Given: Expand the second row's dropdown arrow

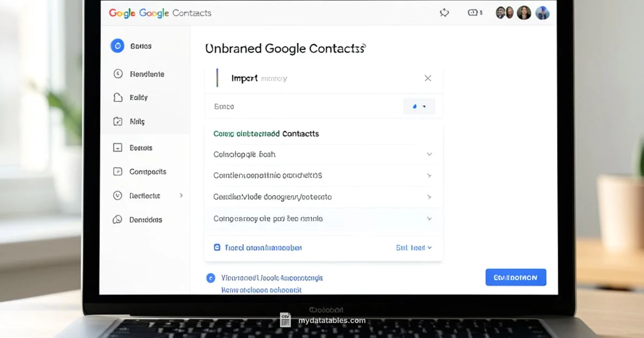Looking at the screenshot, I should [429, 175].
